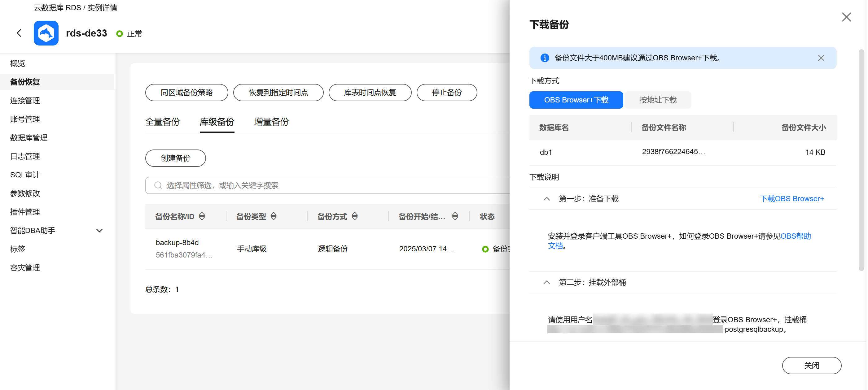
Task: Open the OBS帮助文档 link
Action: [x=795, y=236]
